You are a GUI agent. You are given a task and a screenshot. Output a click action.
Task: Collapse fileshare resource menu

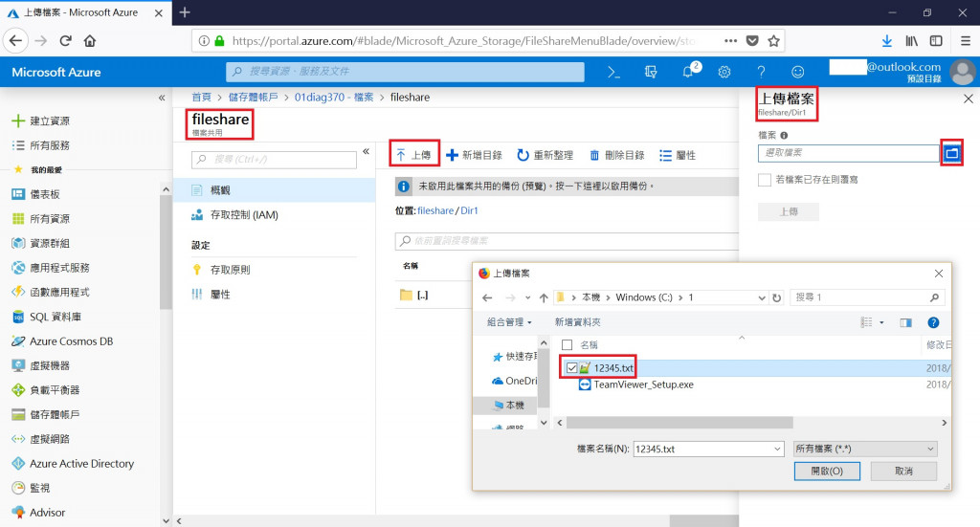pyautogui.click(x=366, y=152)
